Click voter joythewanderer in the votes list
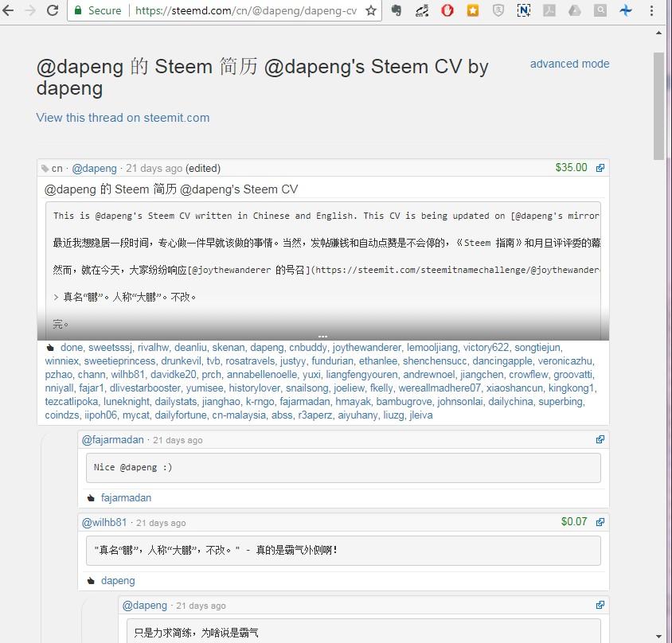672x643 pixels. pos(367,348)
